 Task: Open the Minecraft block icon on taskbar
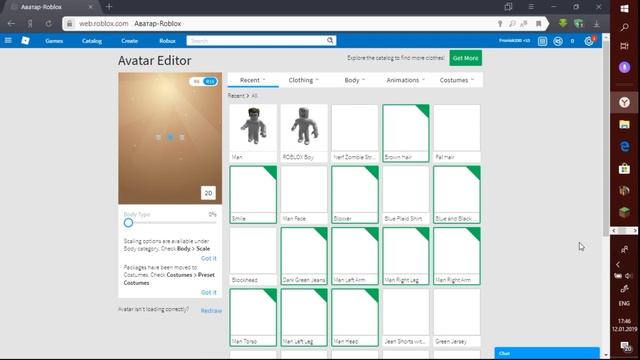click(x=624, y=212)
